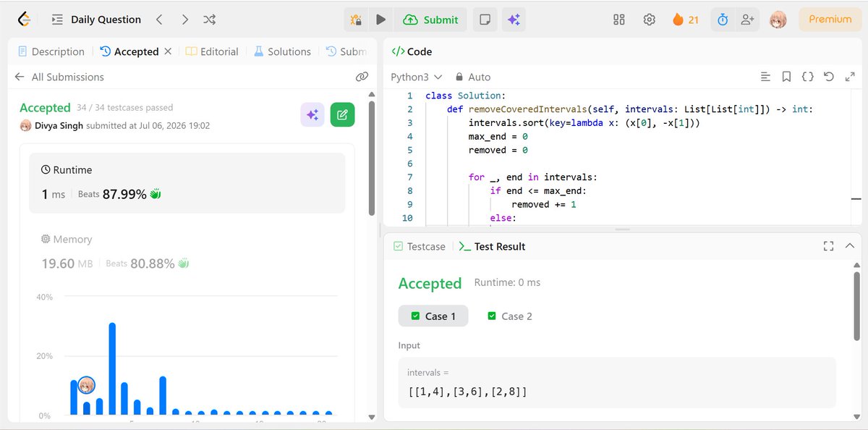Viewport: 868px width, 430px height.
Task: Click code line 3 with intervals.sort
Action: tap(584, 123)
